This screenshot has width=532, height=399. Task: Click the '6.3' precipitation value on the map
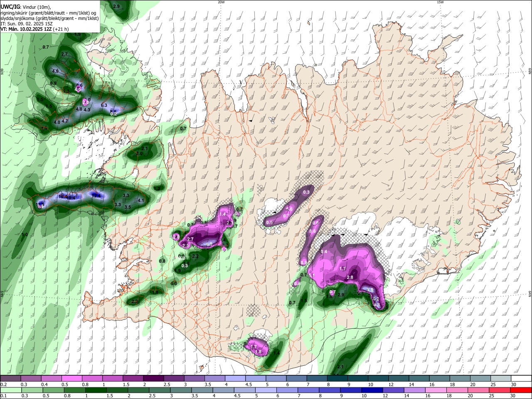point(104,105)
